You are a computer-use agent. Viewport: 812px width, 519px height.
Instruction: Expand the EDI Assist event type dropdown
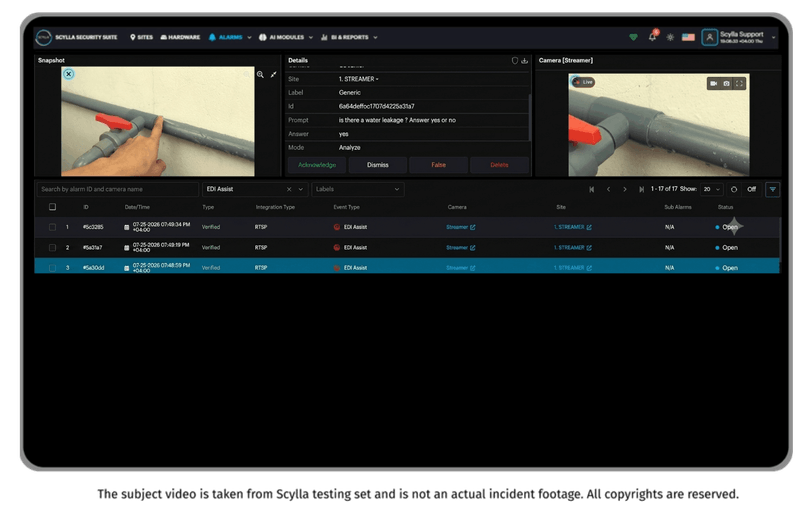(x=300, y=190)
